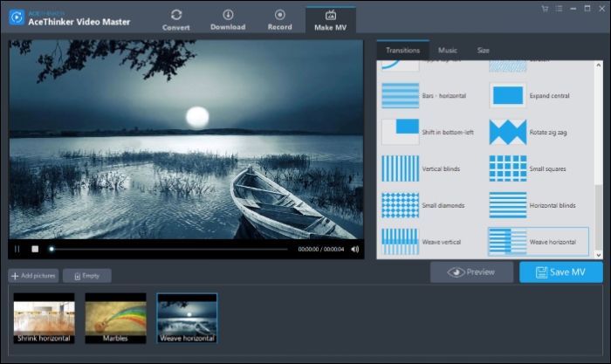Open the Download section

228,19
